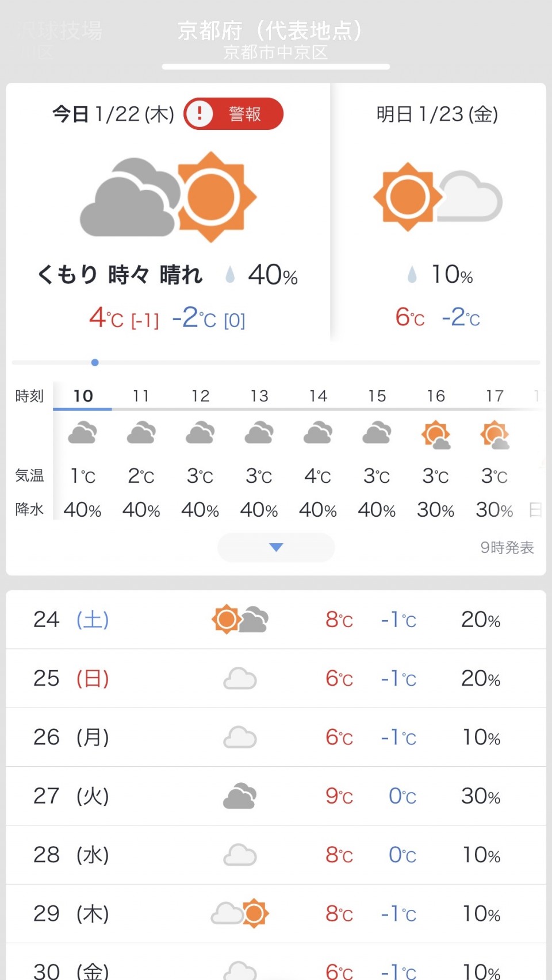Open the Monday 26 forecast row
This screenshot has height=980, width=552.
pos(276,737)
